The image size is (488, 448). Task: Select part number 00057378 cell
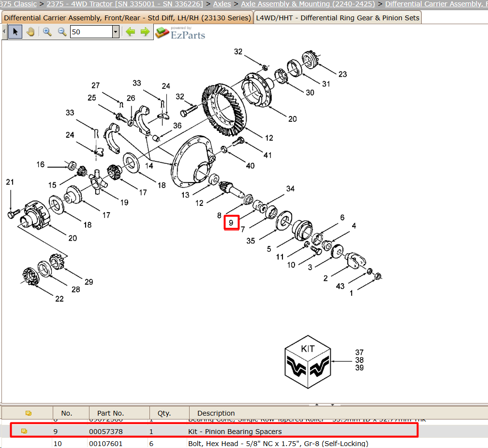point(106,432)
